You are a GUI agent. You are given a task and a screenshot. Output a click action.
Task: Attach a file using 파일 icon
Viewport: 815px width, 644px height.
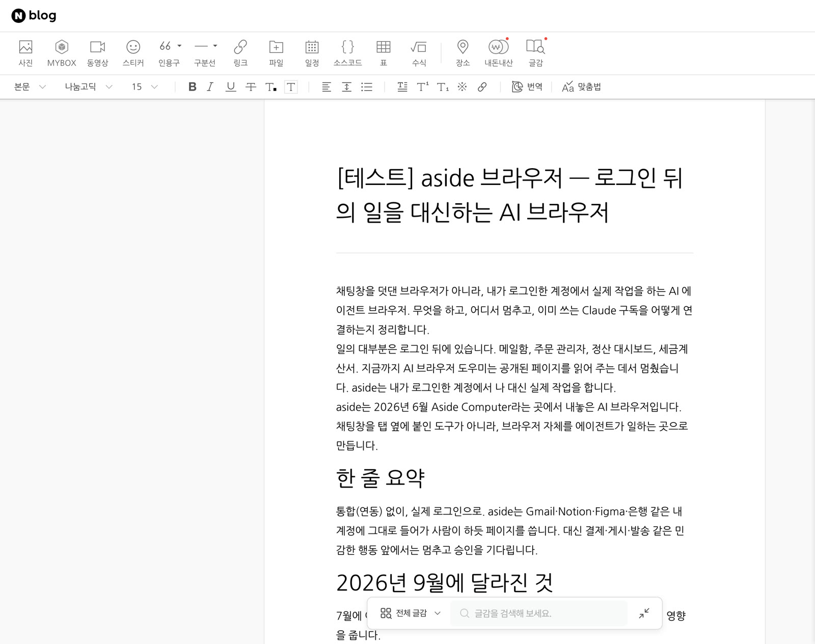(x=276, y=53)
